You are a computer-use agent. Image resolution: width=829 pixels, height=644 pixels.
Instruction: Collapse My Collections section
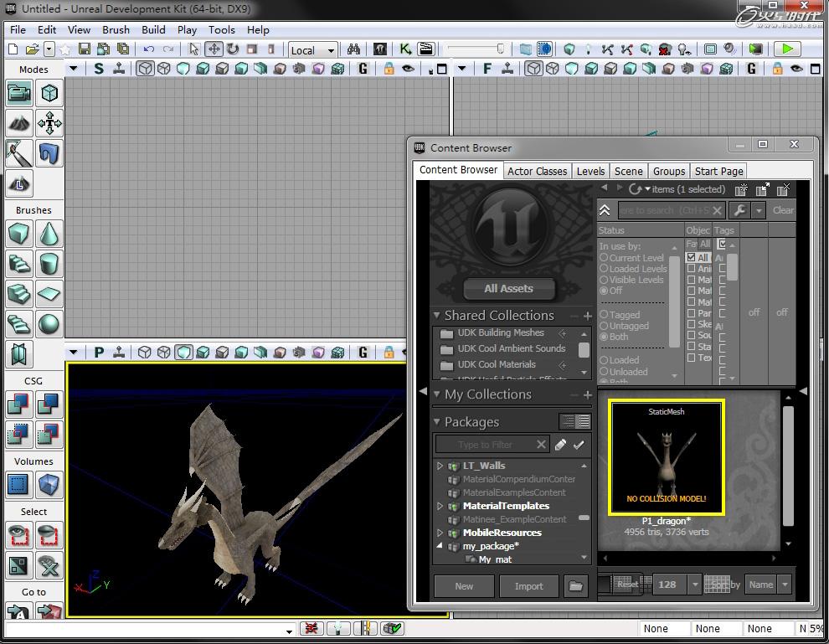[437, 394]
